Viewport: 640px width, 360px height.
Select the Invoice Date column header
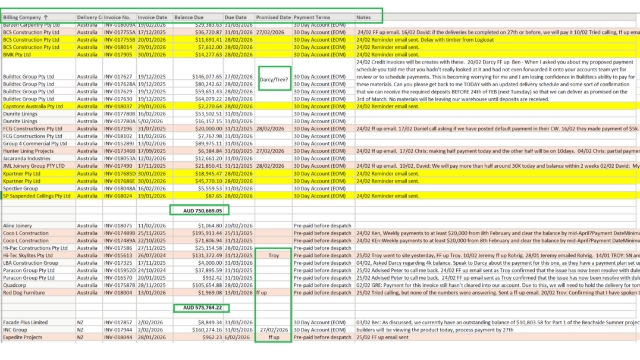point(155,18)
